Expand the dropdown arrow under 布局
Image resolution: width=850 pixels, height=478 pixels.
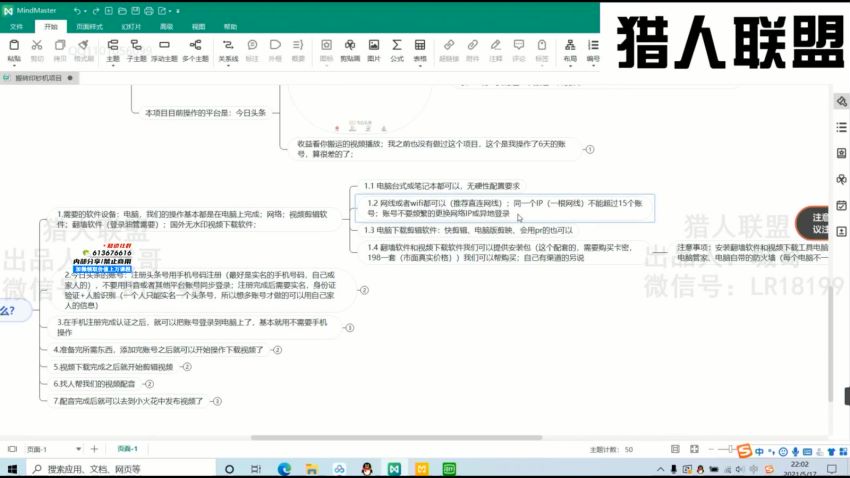pyautogui.click(x=570, y=65)
